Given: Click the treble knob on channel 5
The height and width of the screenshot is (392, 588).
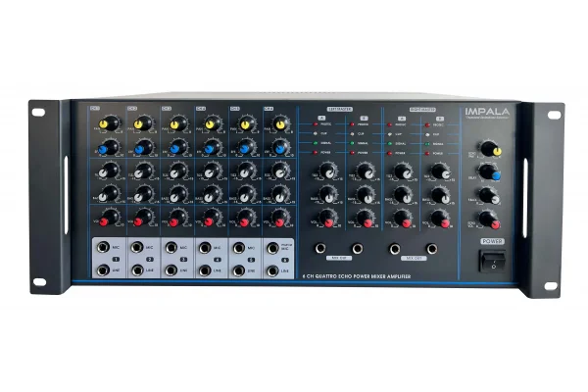Looking at the screenshot, I should point(247,171).
